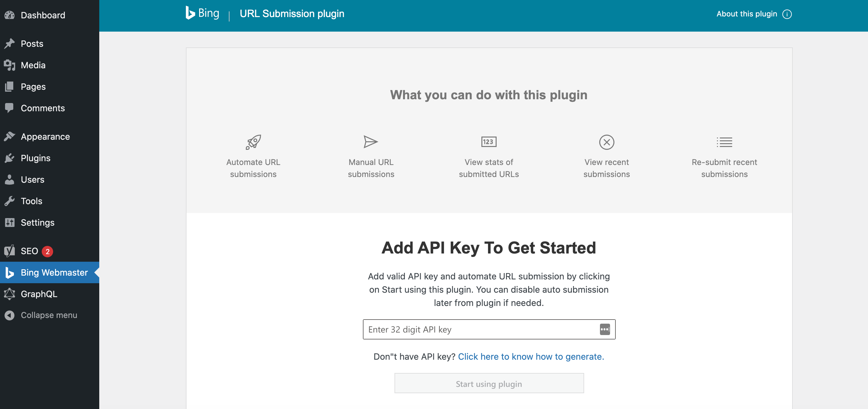The width and height of the screenshot is (868, 409).
Task: Click the Bing Webmaster logo icon
Action: click(x=10, y=272)
